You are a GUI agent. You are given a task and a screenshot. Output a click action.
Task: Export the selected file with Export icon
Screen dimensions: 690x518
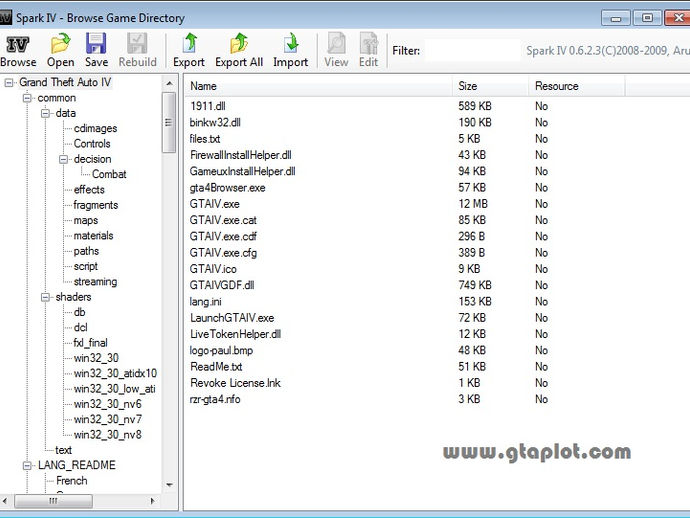pos(189,44)
